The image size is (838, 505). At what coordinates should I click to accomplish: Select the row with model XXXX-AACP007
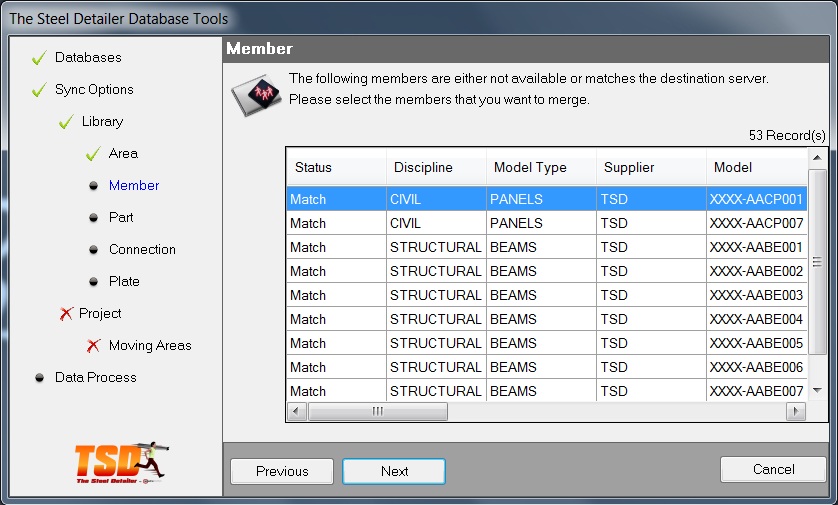pos(547,223)
